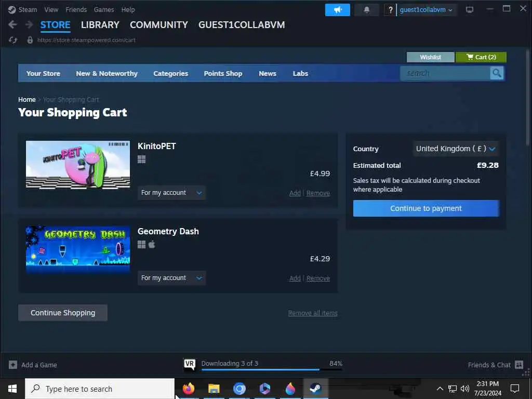Launch Firefox from the taskbar
The image size is (532, 399).
pos(189,389)
